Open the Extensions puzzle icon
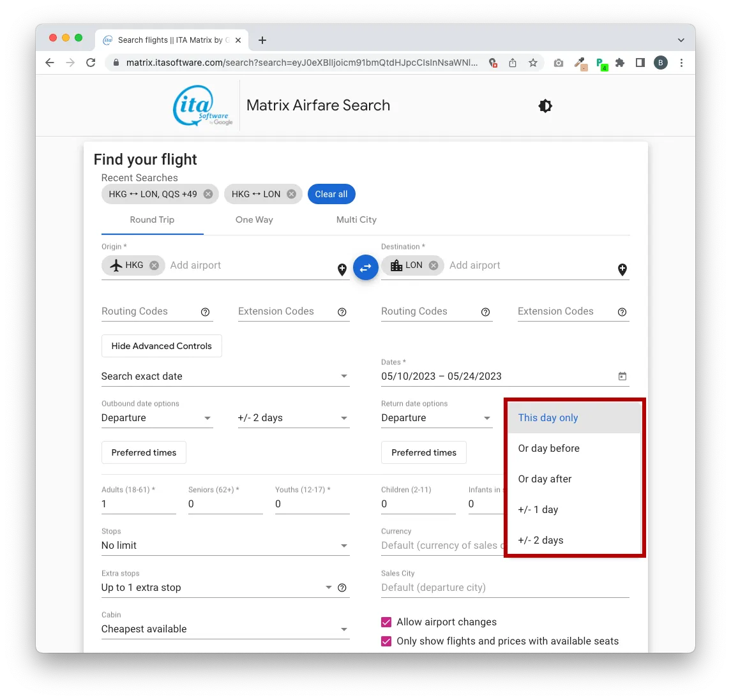Viewport: 731px width, 700px height. 620,63
